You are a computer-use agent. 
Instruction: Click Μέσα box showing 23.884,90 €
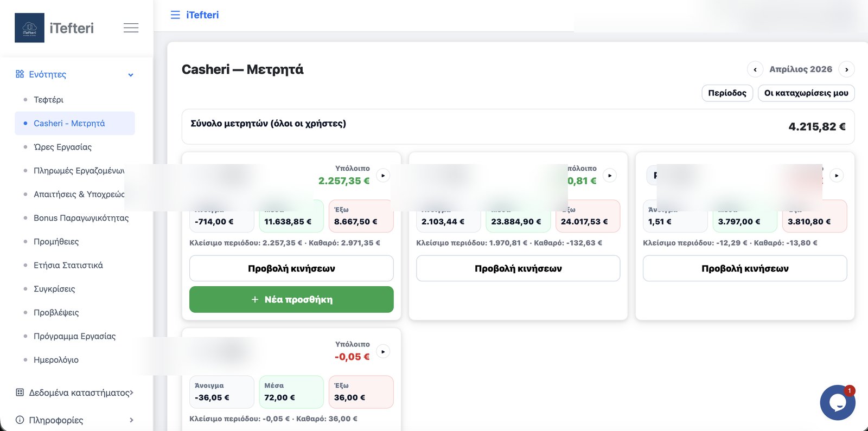click(x=518, y=216)
